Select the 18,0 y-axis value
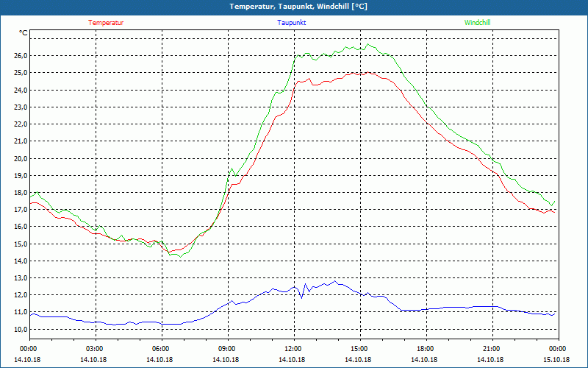This screenshot has width=588, height=368. coord(21,193)
